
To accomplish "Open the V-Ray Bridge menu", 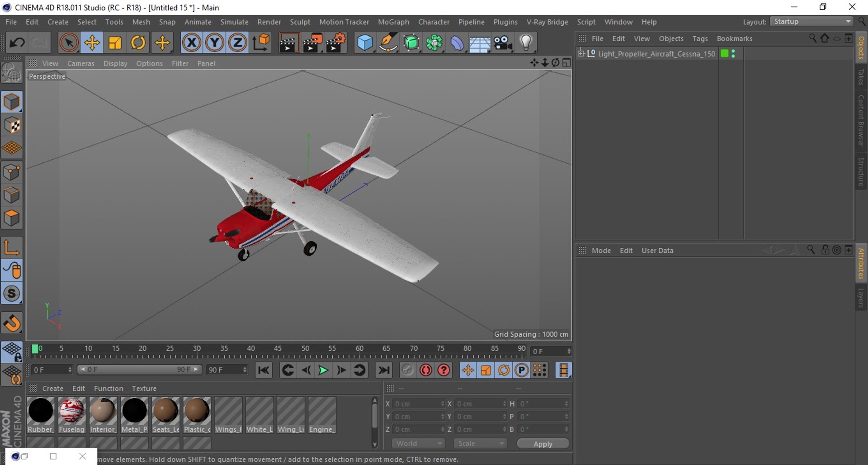I will pyautogui.click(x=547, y=22).
